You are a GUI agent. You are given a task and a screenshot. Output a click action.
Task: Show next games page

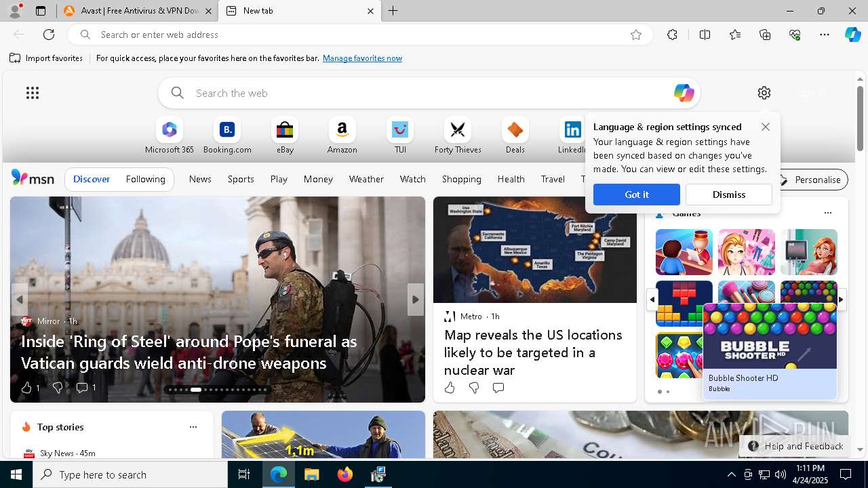(x=841, y=299)
